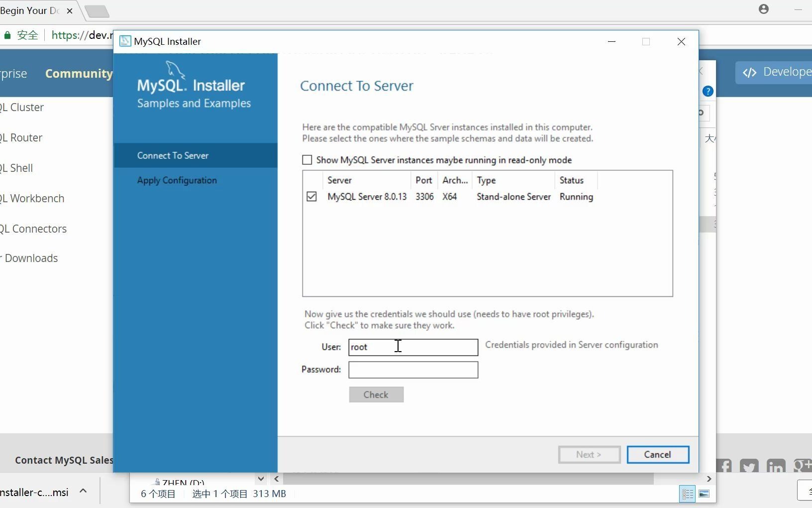This screenshot has height=508, width=812.
Task: Click the downloaded installer msi file item
Action: tap(34, 493)
